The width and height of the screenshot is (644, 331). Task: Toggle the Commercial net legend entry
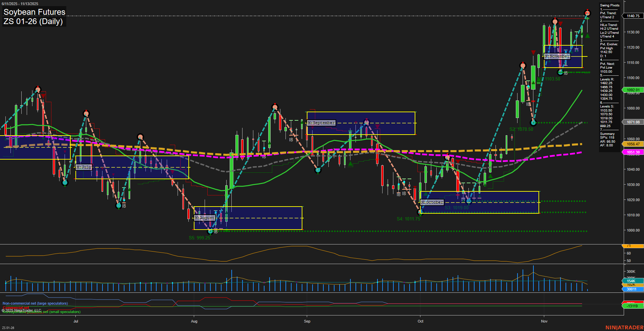click(16, 308)
